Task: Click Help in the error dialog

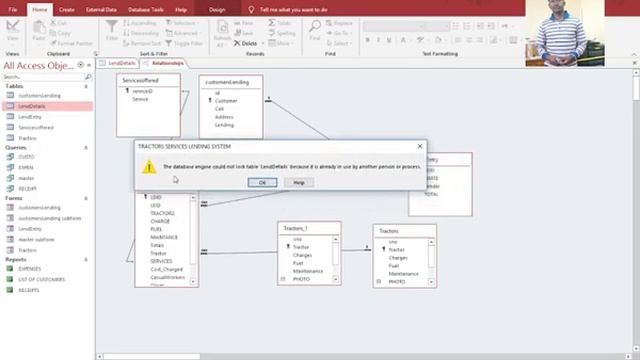Action: [x=299, y=182]
